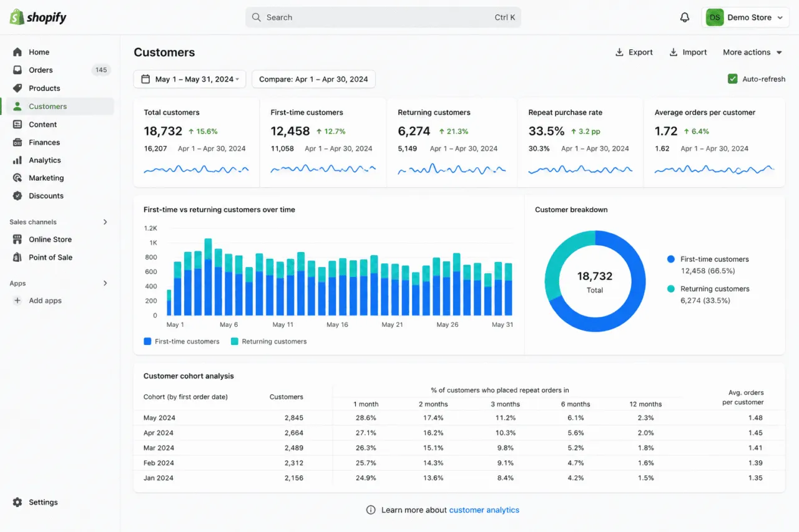Click the Customers person icon
This screenshot has width=799, height=532.
(x=17, y=107)
